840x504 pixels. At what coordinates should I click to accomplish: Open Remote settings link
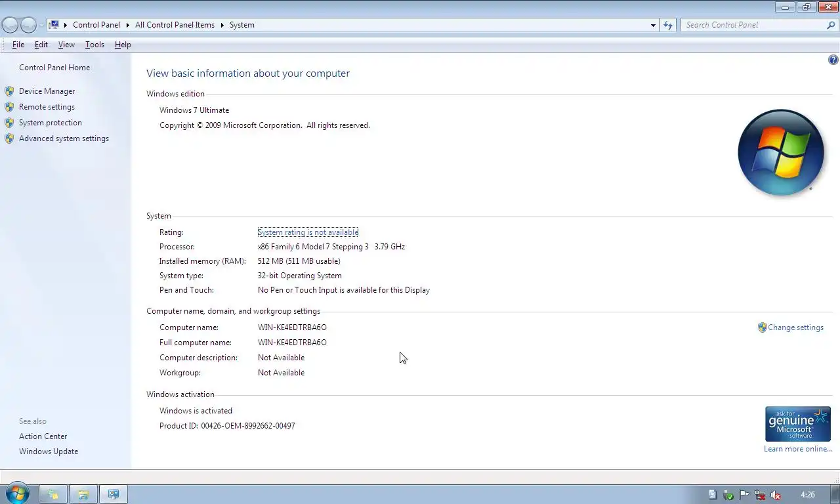pos(47,107)
